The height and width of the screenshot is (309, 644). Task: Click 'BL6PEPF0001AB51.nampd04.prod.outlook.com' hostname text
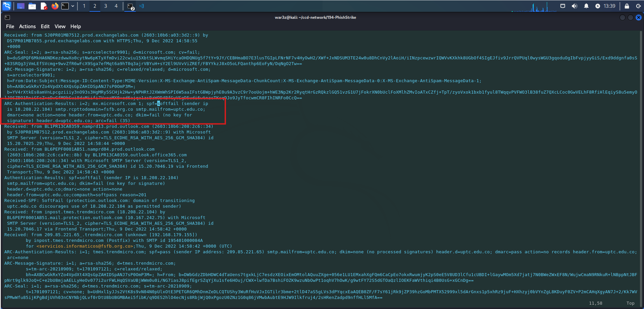click(100, 149)
